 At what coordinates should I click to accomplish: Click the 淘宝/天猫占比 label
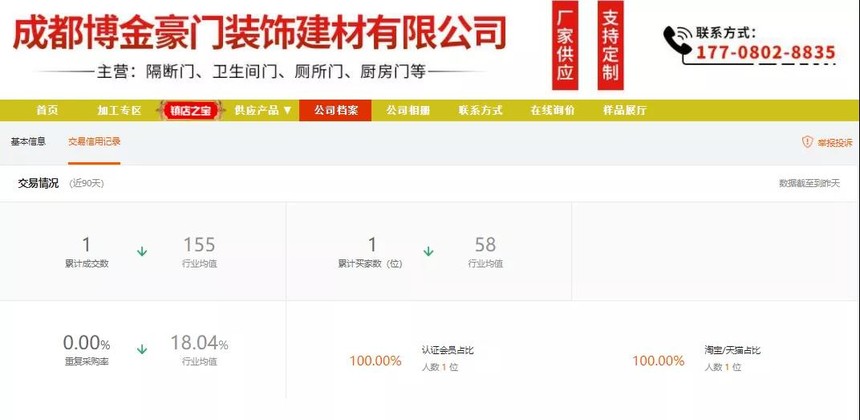coord(733,350)
